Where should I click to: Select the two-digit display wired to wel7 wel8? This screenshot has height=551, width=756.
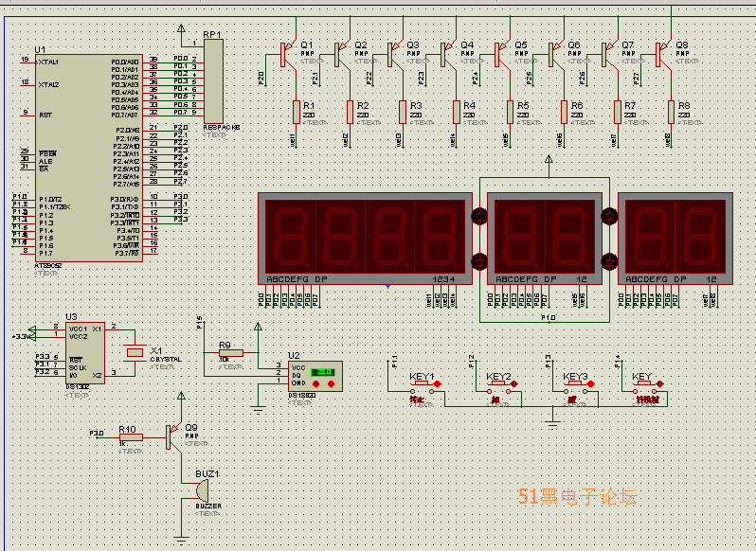coord(675,239)
